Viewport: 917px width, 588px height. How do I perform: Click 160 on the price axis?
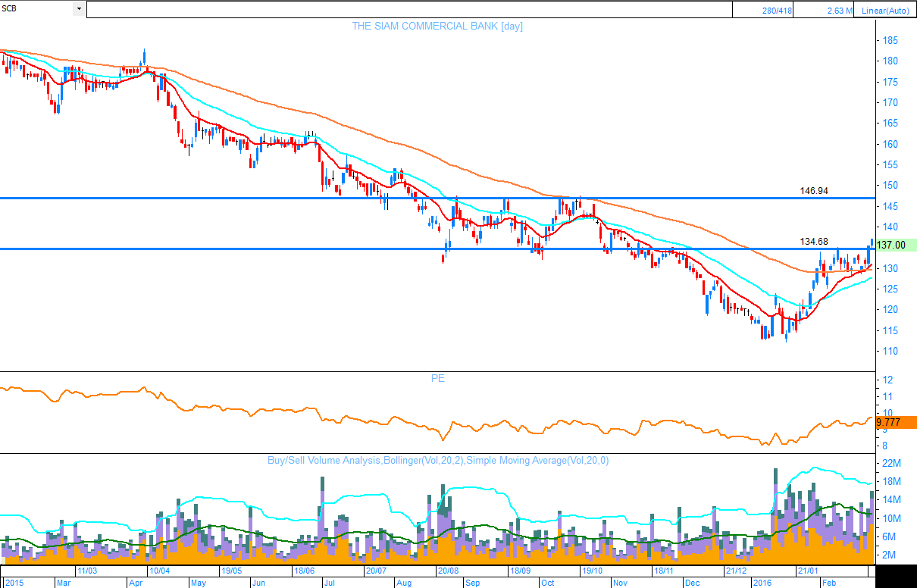click(x=891, y=144)
